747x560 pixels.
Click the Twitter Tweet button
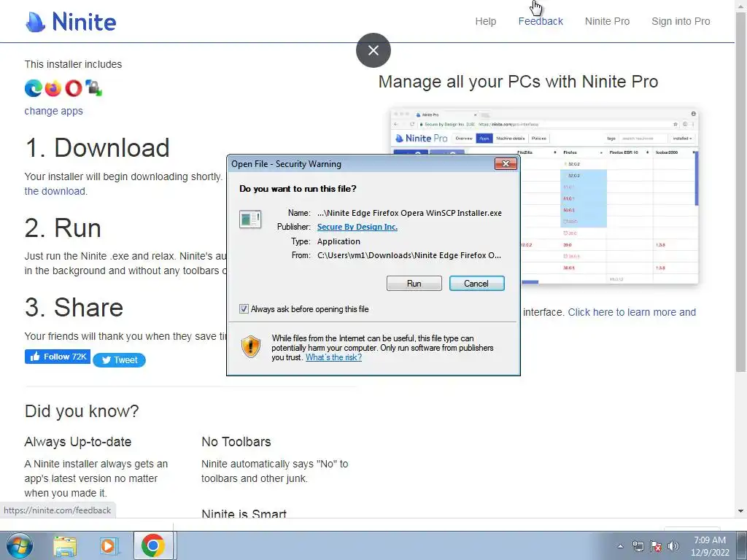pos(119,360)
